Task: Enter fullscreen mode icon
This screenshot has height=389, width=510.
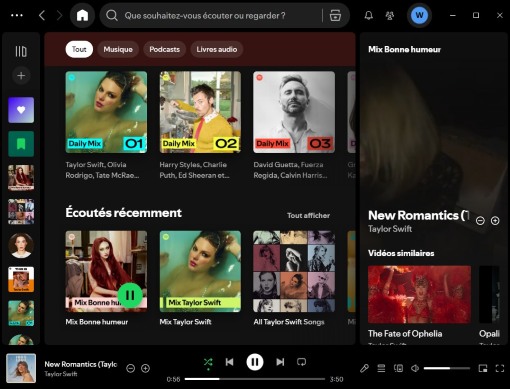Action: (x=500, y=368)
